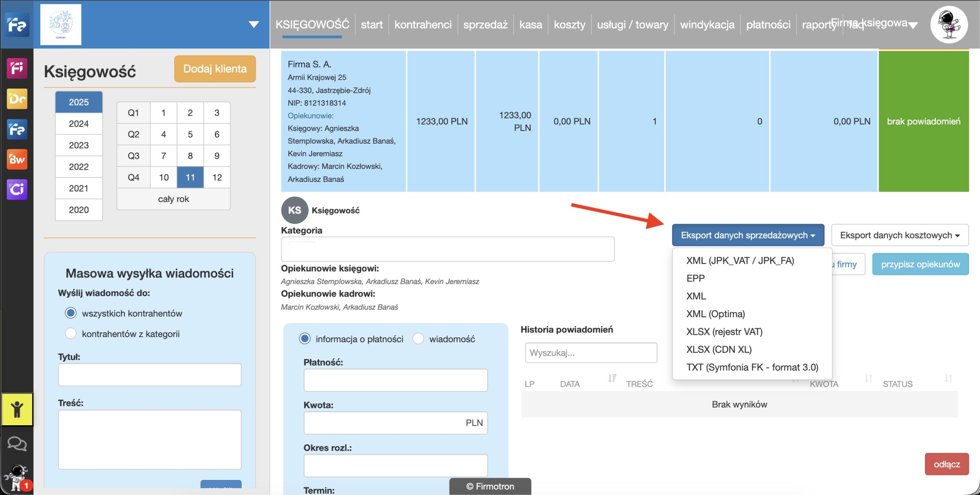Click the 'Dodaj klienta' button
The width and height of the screenshot is (980, 495).
215,69
